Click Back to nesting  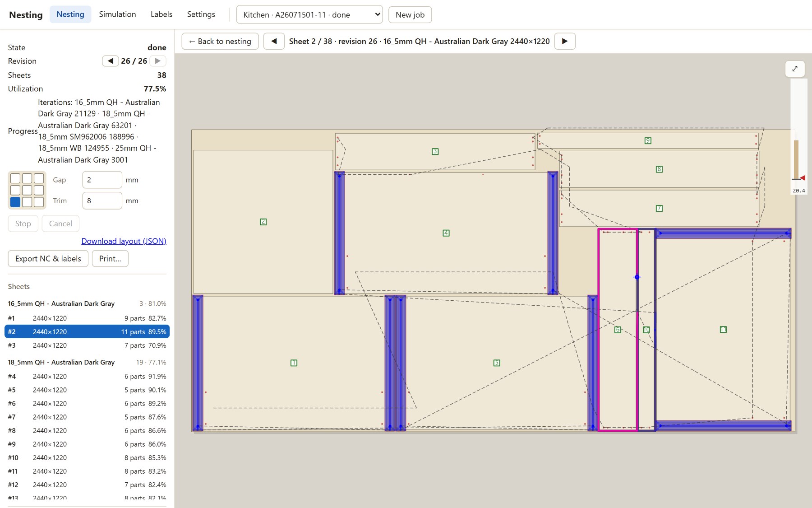(220, 41)
